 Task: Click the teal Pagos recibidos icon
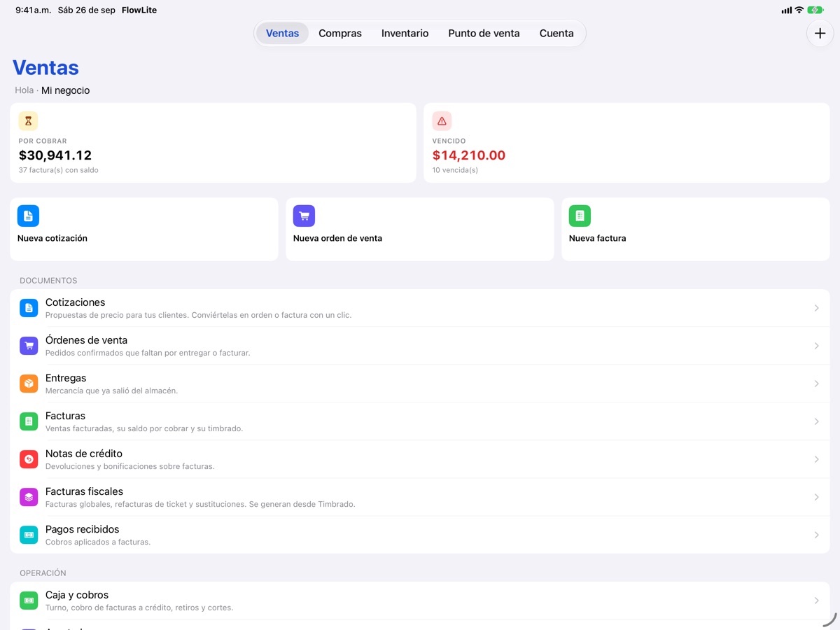point(29,535)
